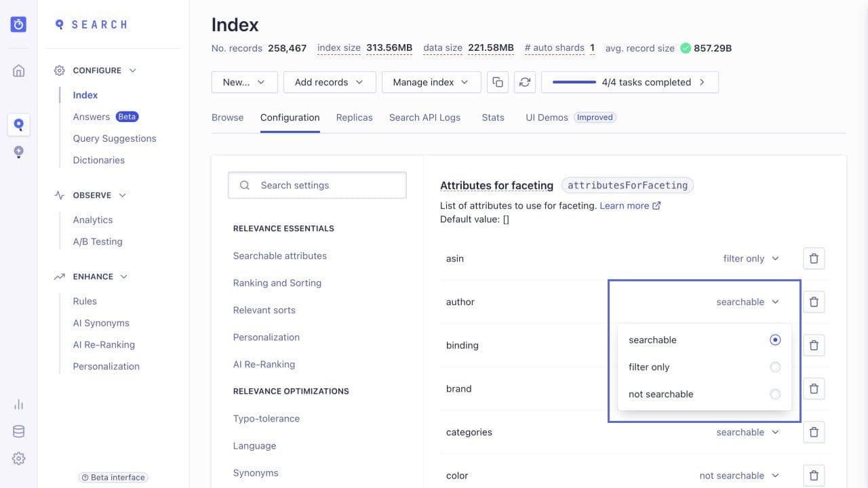Image resolution: width=868 pixels, height=488 pixels.
Task: Open Analytics in the sidebar
Action: 93,220
